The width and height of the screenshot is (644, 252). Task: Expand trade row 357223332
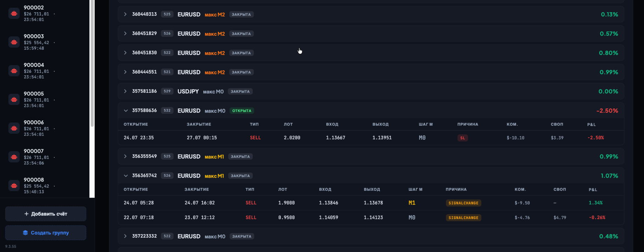[125, 236]
